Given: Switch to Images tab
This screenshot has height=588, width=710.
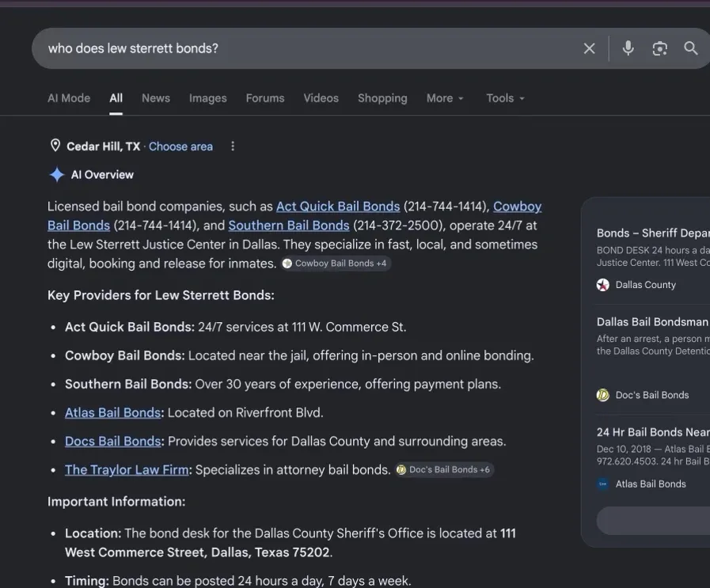Looking at the screenshot, I should (208, 98).
